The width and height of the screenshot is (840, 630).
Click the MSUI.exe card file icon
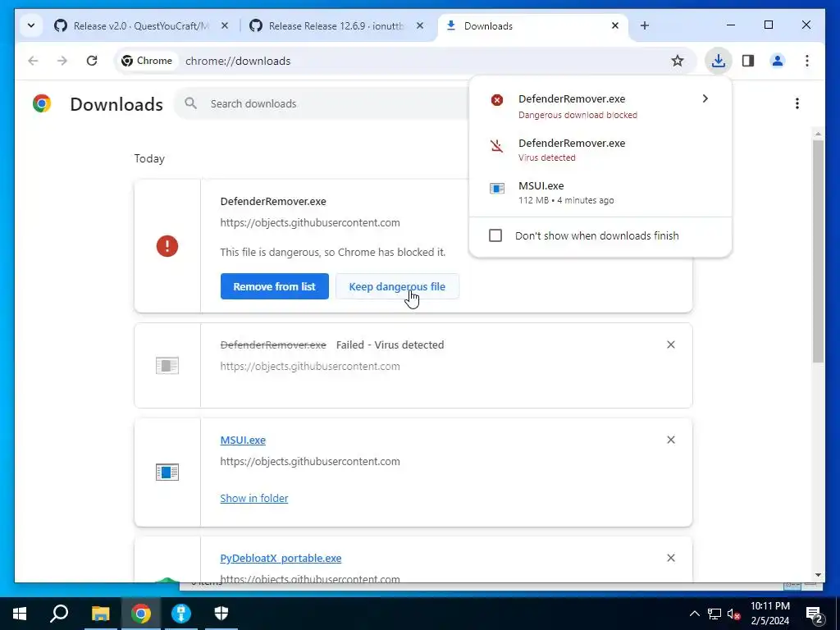[167, 472]
